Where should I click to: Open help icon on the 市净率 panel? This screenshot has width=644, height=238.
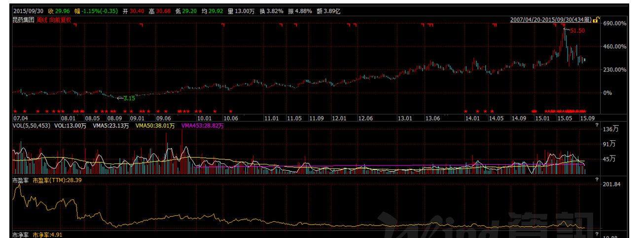[596, 234]
